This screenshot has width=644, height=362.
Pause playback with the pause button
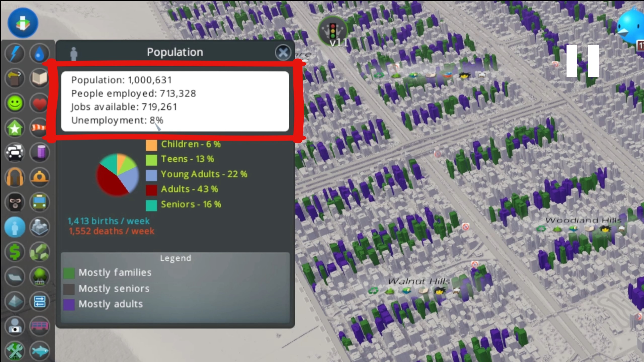click(x=582, y=61)
